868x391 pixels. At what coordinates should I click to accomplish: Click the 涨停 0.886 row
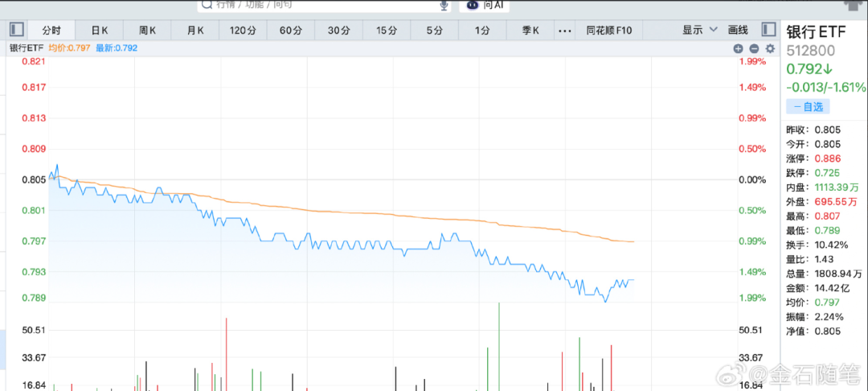coord(813,159)
